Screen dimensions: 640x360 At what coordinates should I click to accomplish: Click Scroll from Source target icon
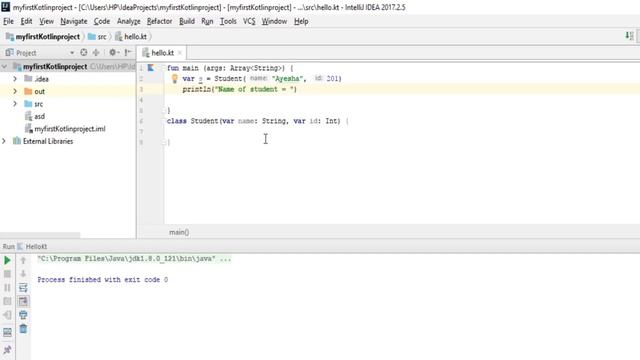pos(84,52)
